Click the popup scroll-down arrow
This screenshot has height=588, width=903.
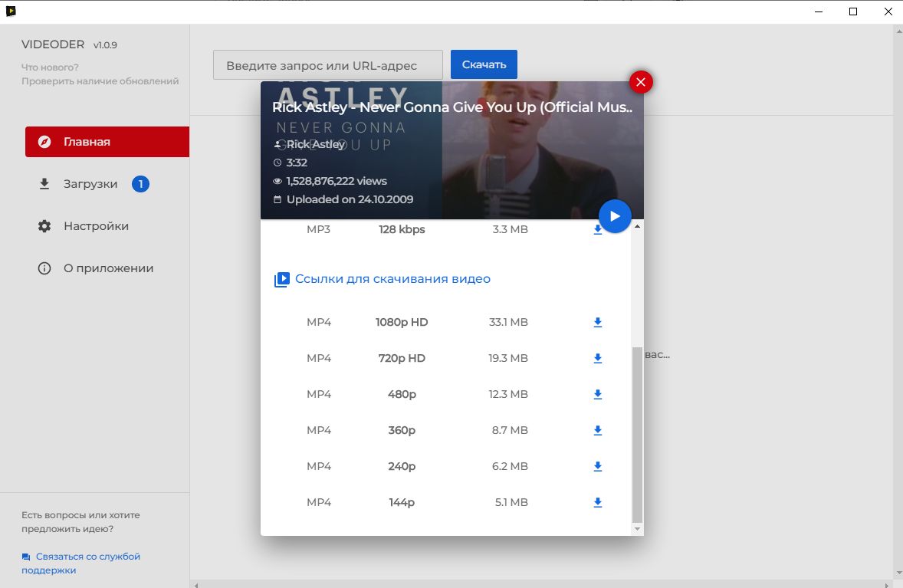pyautogui.click(x=637, y=529)
